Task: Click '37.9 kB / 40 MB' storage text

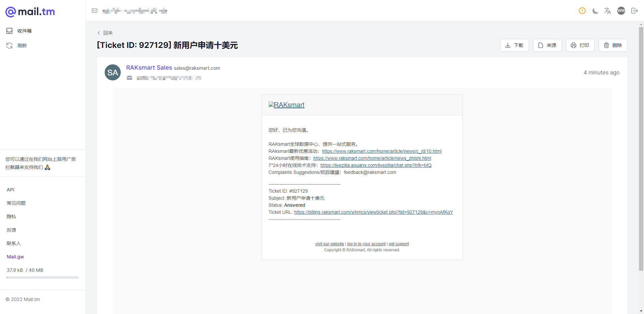Action: point(25,270)
